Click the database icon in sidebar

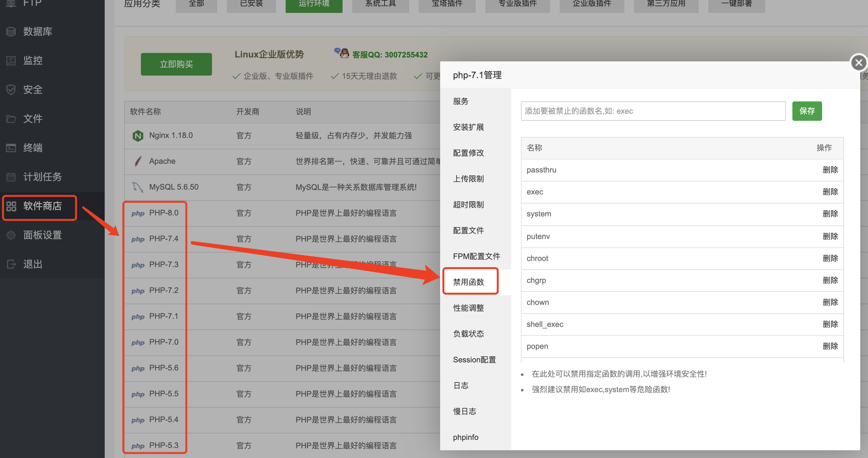click(11, 32)
